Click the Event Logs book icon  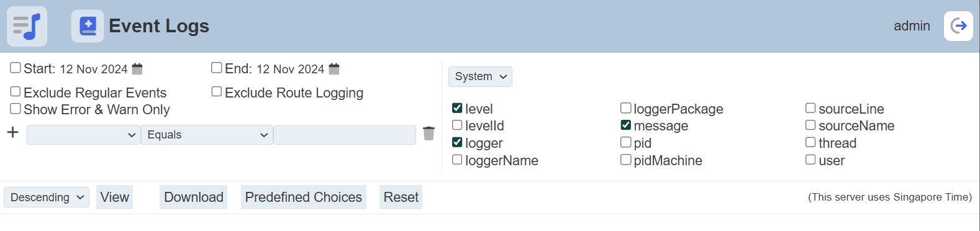click(x=88, y=26)
